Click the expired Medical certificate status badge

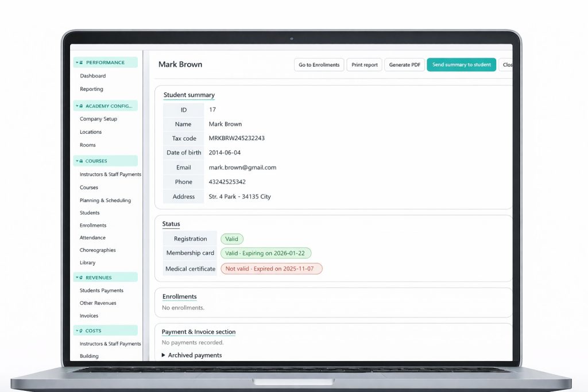(271, 269)
